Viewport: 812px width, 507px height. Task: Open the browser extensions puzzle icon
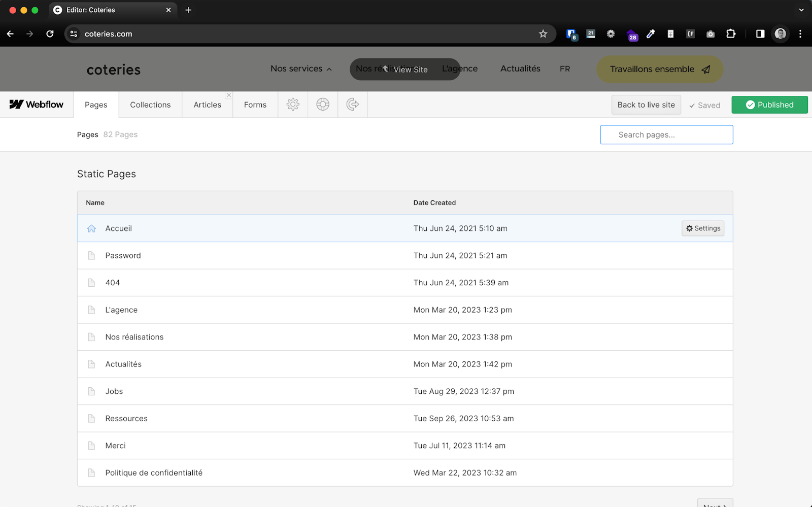click(731, 34)
